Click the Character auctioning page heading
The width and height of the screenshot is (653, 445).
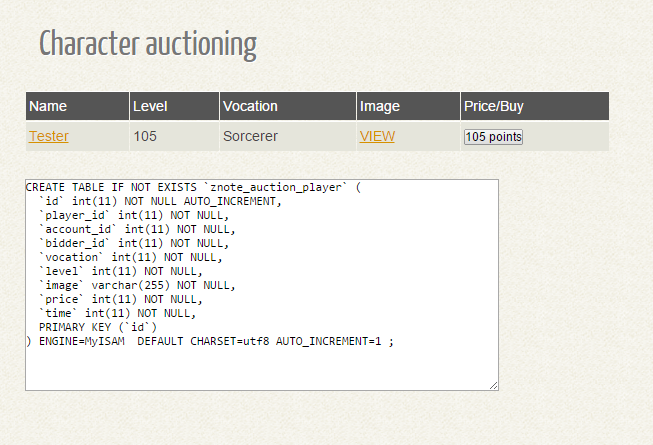pyautogui.click(x=148, y=44)
